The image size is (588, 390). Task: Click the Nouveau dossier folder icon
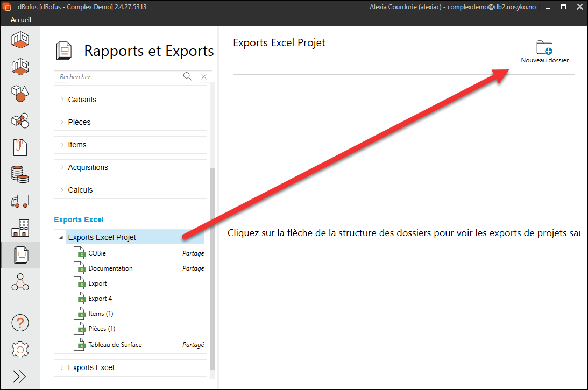click(544, 48)
